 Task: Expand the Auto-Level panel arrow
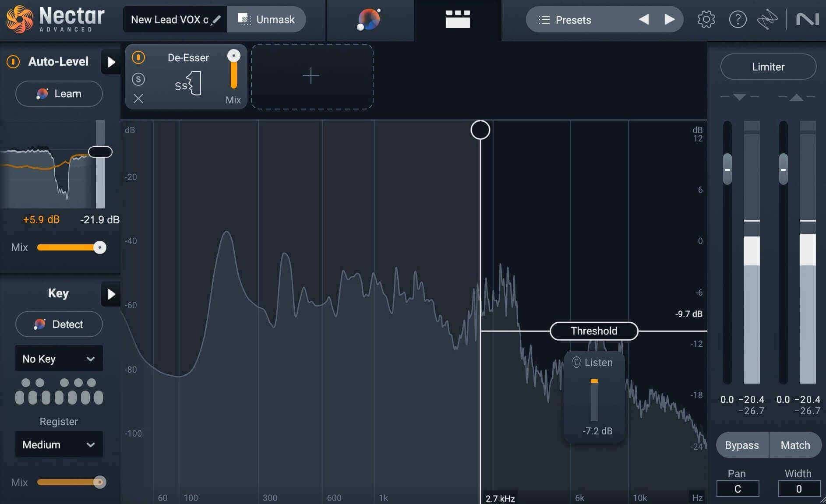pos(111,62)
